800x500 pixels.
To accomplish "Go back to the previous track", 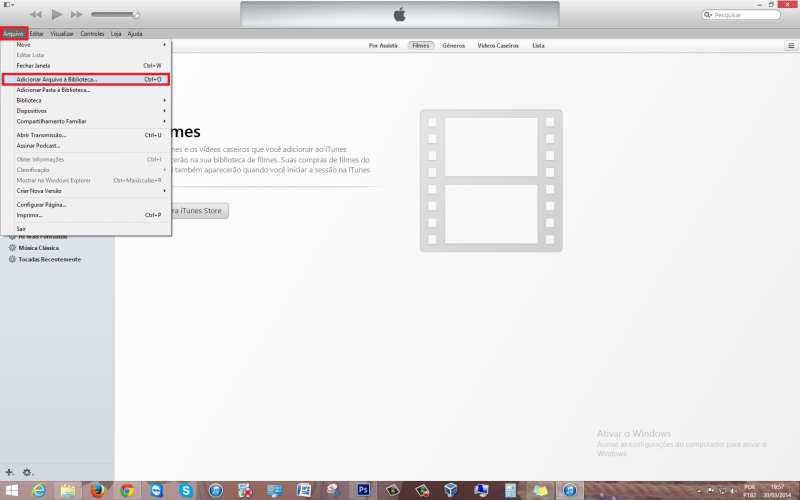I will click(x=36, y=15).
